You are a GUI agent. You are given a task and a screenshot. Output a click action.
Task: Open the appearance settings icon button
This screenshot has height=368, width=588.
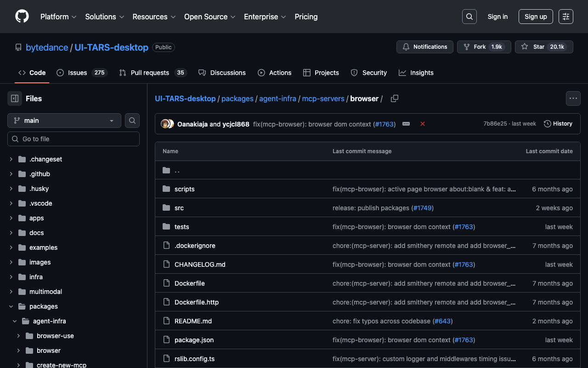[x=565, y=17]
